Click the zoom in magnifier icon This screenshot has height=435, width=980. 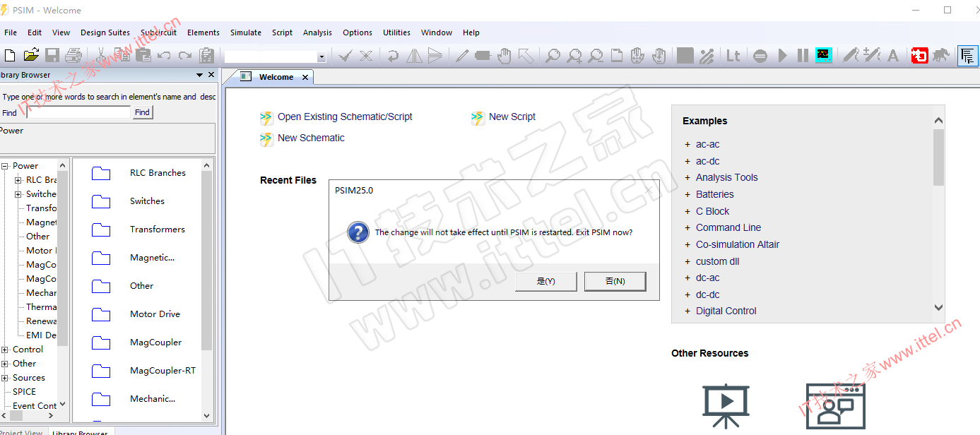coord(574,55)
